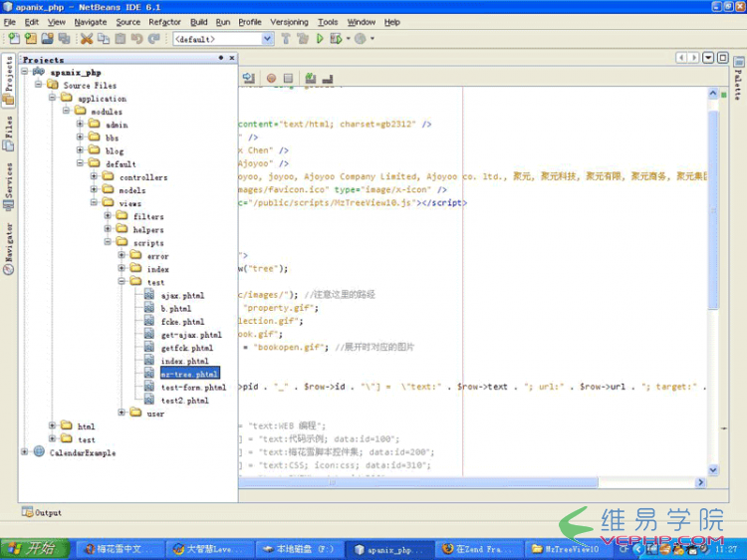Select test-form.phtml in the tree
Viewport: 747px width, 560px height.
[193, 388]
